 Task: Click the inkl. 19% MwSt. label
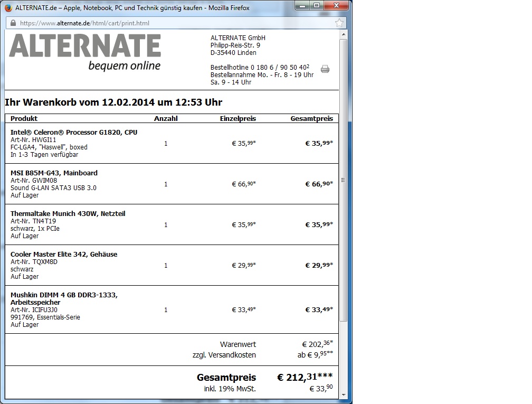(x=230, y=389)
